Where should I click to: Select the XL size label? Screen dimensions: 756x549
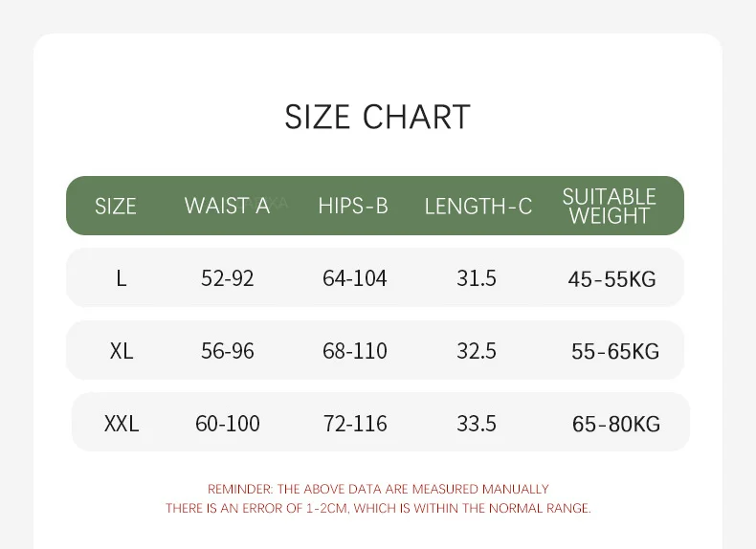click(122, 351)
